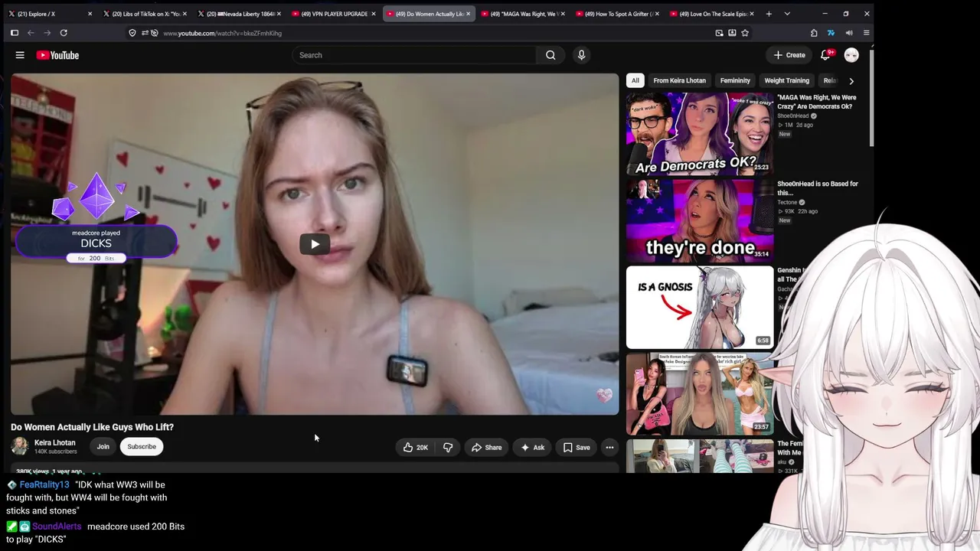Open a new browser tab
The width and height of the screenshot is (980, 551).
click(x=769, y=14)
